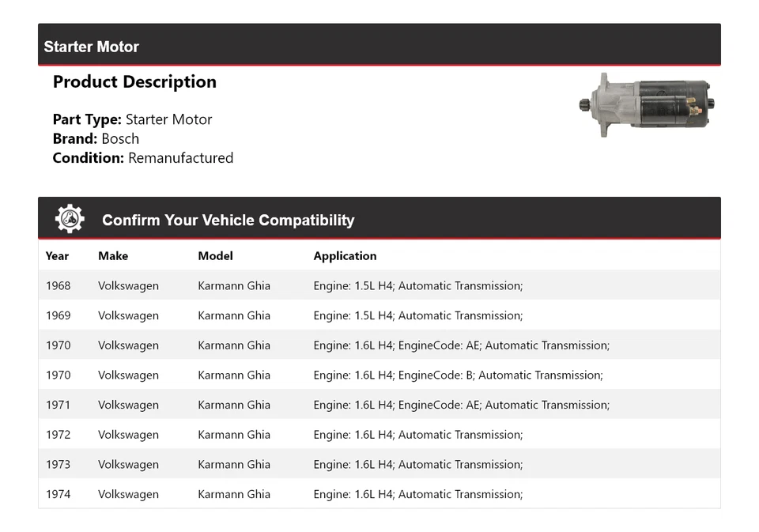Image resolution: width=759 pixels, height=532 pixels.
Task: Click the starter motor product image
Action: (x=647, y=105)
